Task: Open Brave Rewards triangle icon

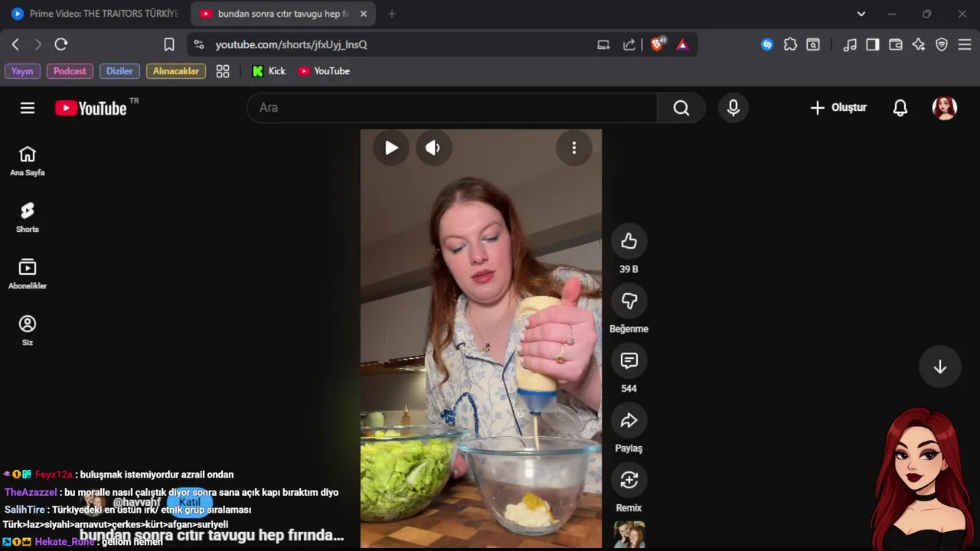Action: click(x=682, y=44)
